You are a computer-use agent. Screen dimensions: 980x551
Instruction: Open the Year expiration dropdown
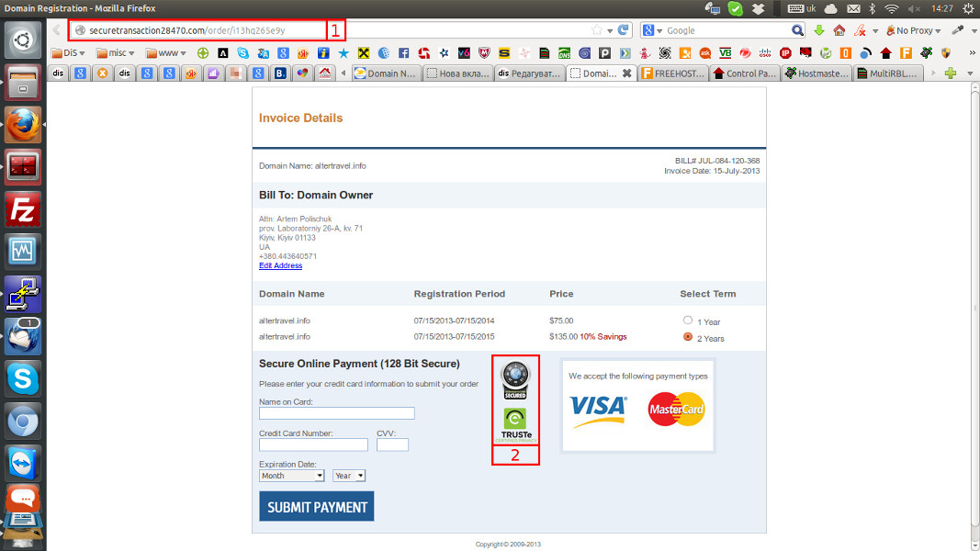[x=349, y=476]
